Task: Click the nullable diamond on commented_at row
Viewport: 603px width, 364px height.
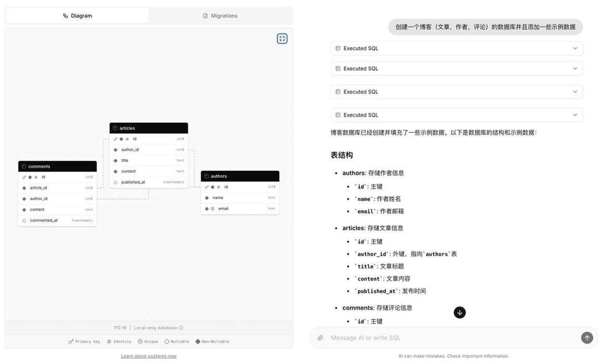Action: pyautogui.click(x=24, y=220)
